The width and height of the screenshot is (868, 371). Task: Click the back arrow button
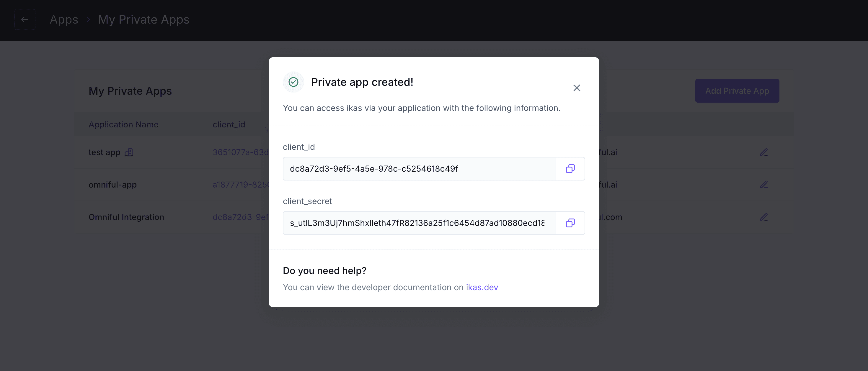[x=25, y=19]
